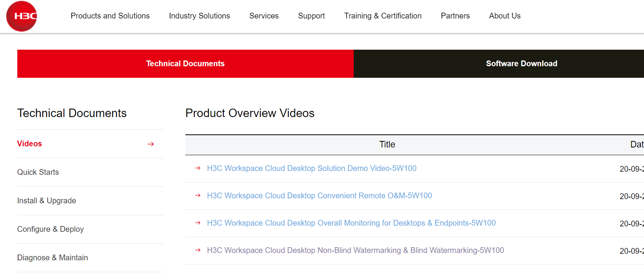Screen dimensions: 644x278
Task: Click arrow icon before Watermarking video row
Action: 198,250
